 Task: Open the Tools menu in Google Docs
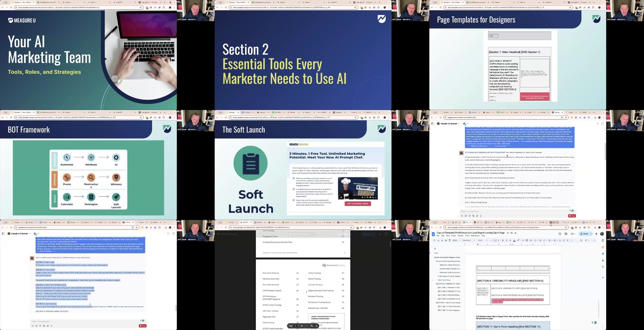click(467, 235)
